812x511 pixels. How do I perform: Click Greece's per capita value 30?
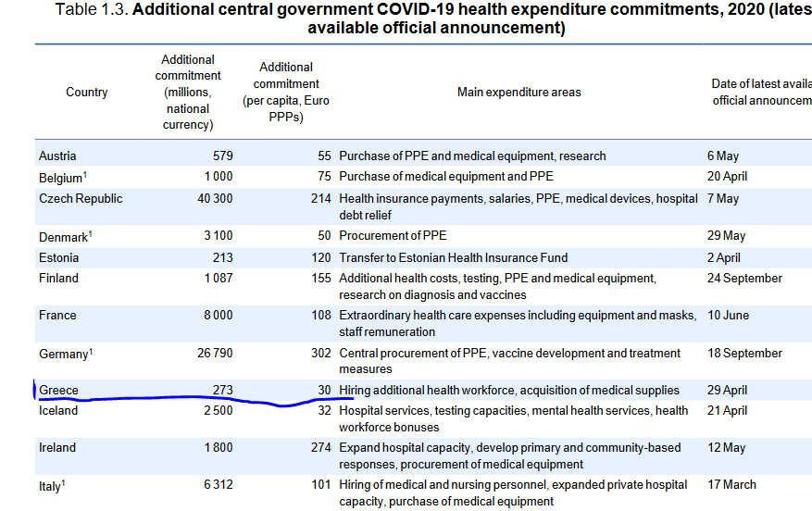click(323, 391)
